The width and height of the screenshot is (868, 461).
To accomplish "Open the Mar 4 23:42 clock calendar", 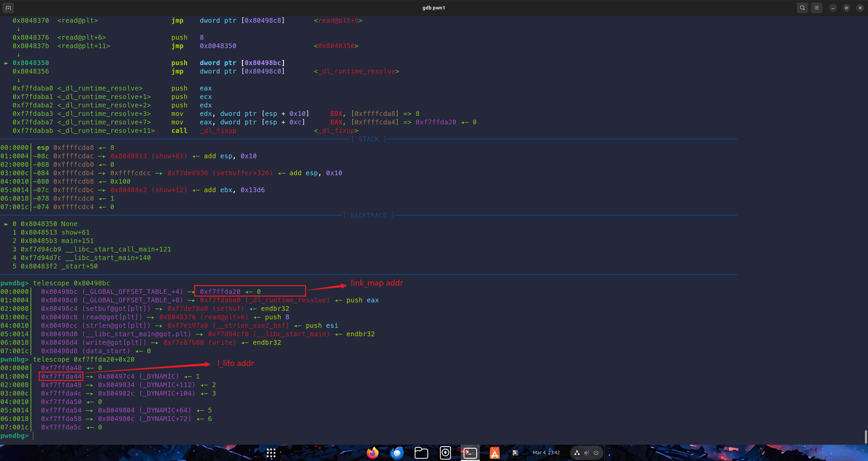I will click(x=546, y=453).
